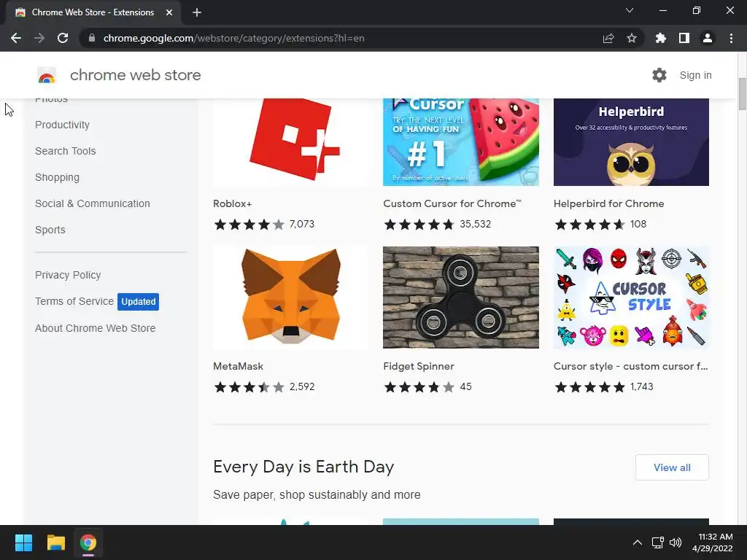Click Roblox+ star rating 7,073
Screen dimensions: 747x560
(264, 225)
